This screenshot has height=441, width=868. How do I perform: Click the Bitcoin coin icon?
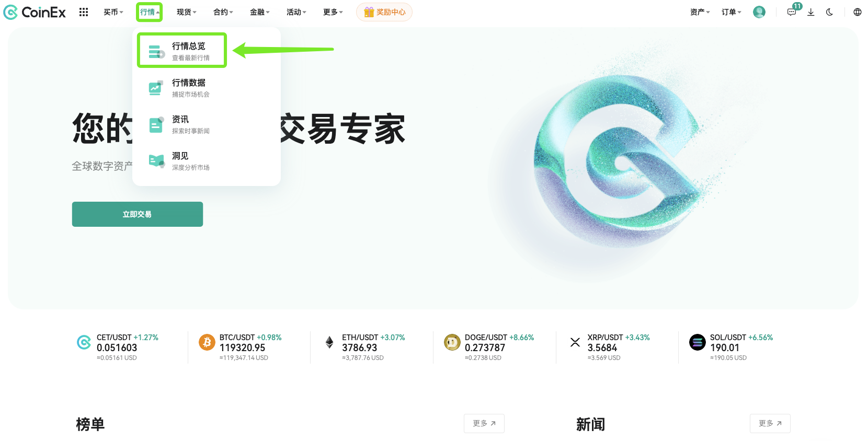click(207, 342)
